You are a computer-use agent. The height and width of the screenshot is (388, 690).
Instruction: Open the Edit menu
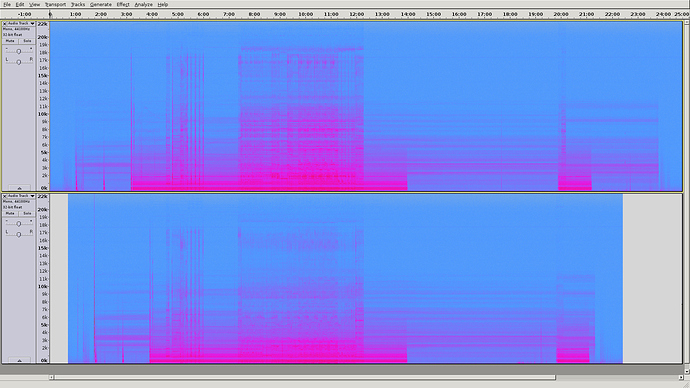tap(20, 4)
